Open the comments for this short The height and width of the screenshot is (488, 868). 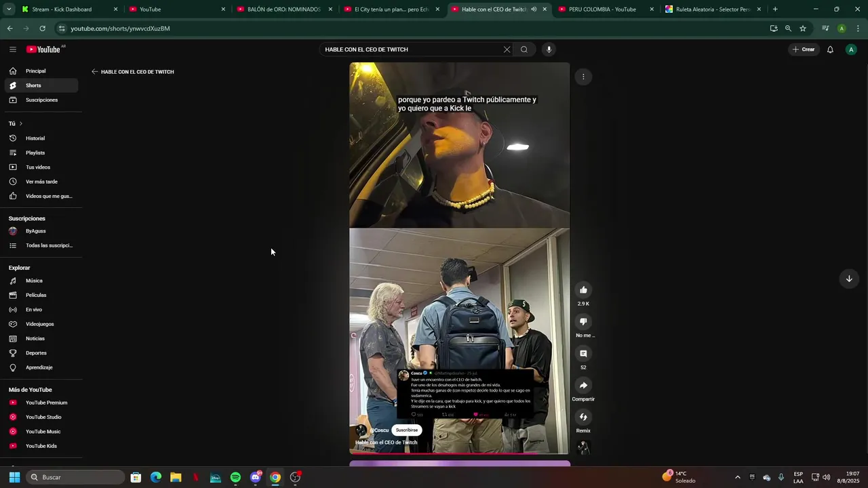583,354
